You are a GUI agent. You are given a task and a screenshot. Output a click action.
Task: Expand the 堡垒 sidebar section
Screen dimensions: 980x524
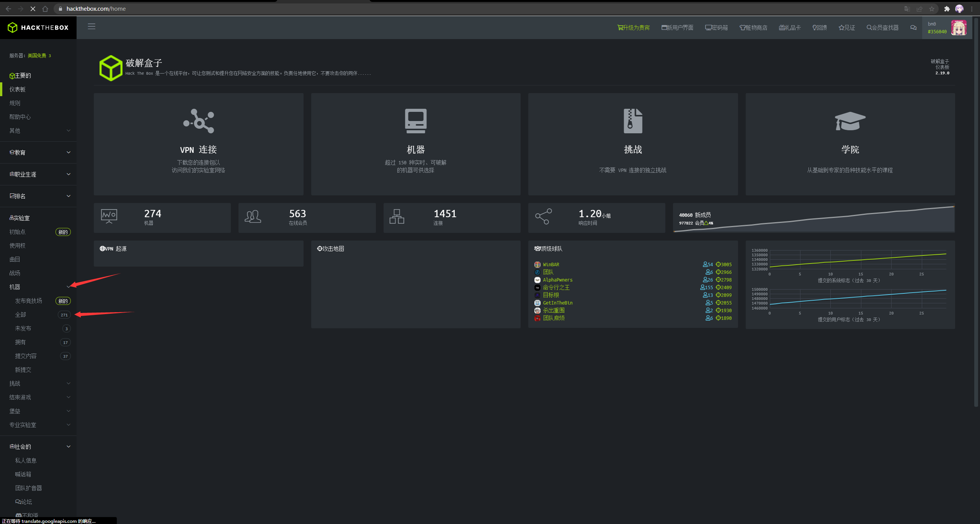(x=69, y=411)
